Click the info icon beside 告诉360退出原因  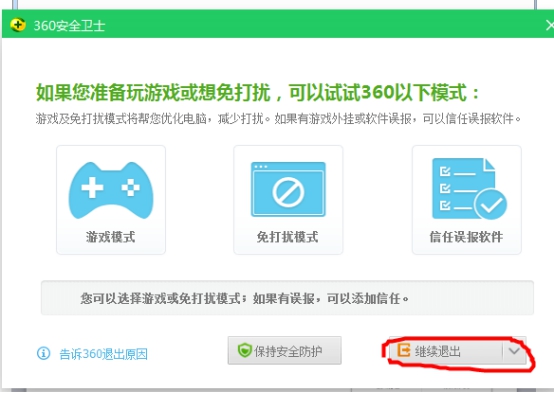click(x=43, y=353)
